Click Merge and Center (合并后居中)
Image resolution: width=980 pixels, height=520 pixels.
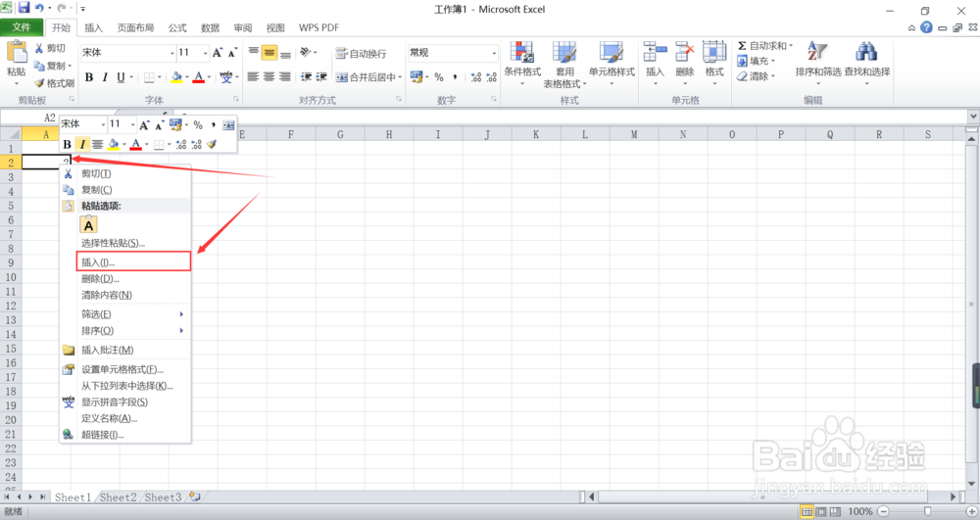coord(367,77)
